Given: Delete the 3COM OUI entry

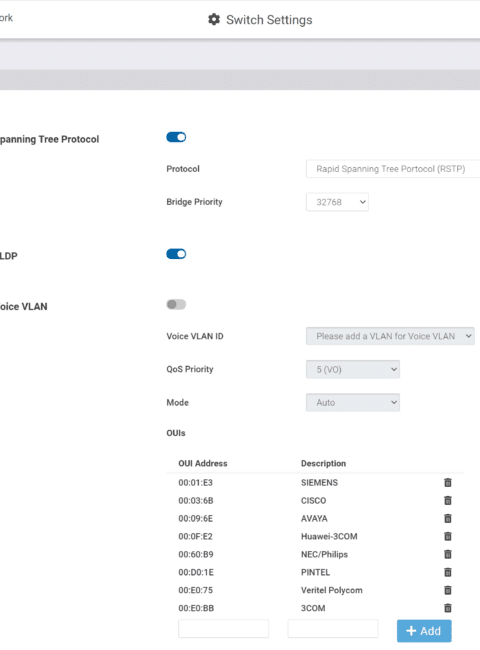Looking at the screenshot, I should click(x=448, y=608).
